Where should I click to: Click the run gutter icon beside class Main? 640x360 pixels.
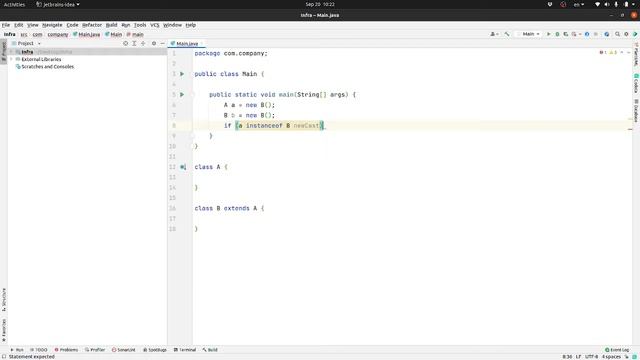[182, 74]
